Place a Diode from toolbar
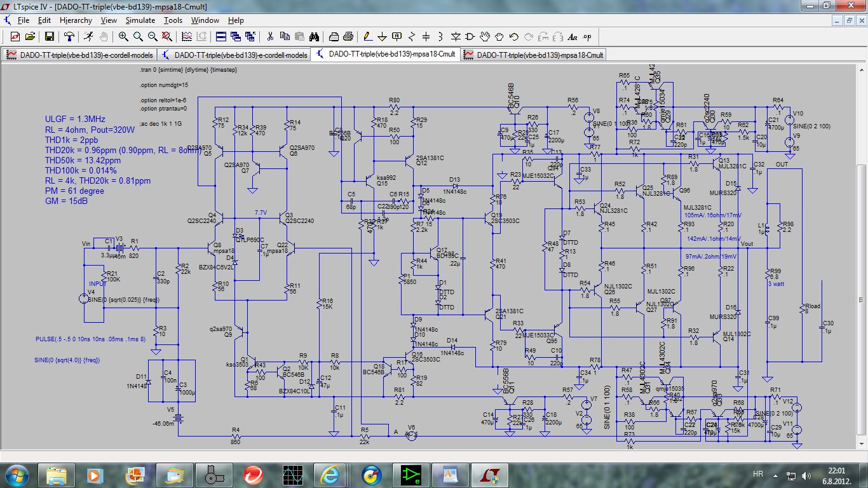The width and height of the screenshot is (868, 488). (456, 36)
